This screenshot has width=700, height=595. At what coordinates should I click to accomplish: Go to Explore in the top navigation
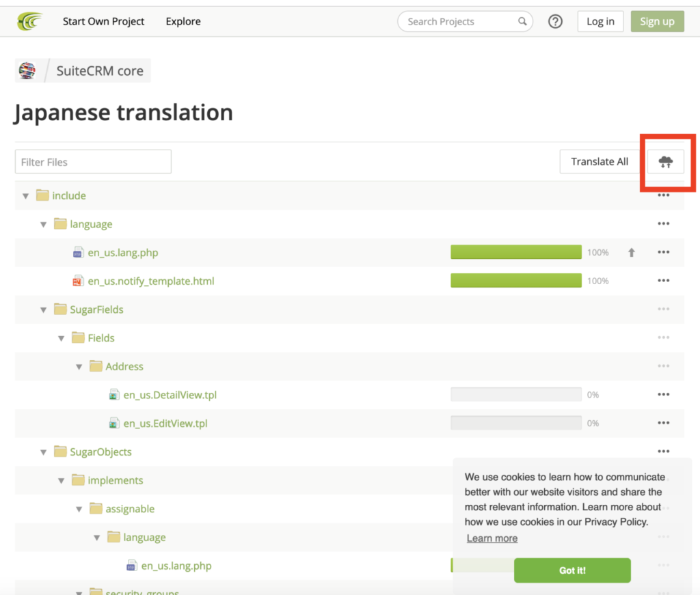click(x=183, y=21)
